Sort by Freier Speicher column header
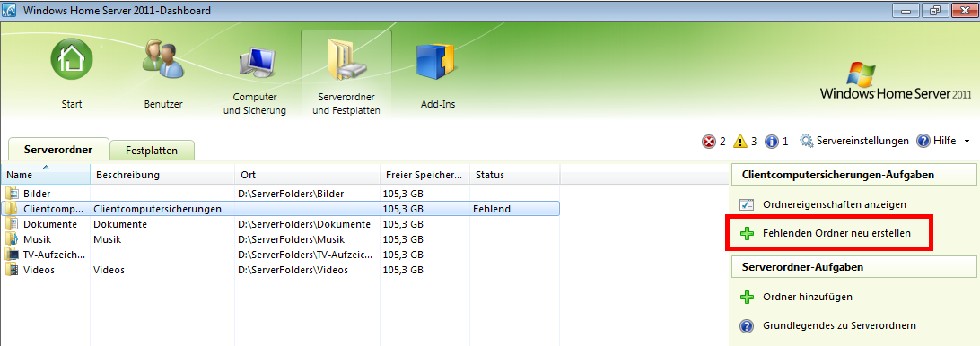This screenshot has width=980, height=346. (x=424, y=174)
